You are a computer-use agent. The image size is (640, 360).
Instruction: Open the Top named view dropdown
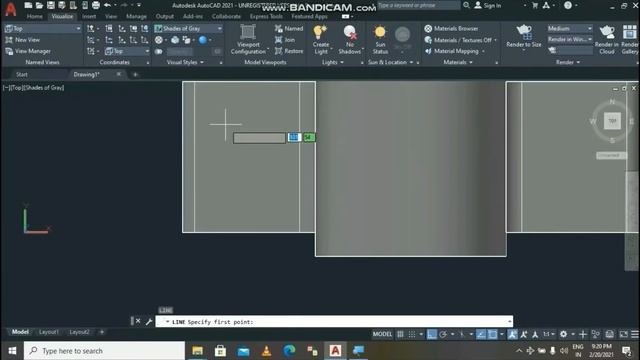[43, 29]
